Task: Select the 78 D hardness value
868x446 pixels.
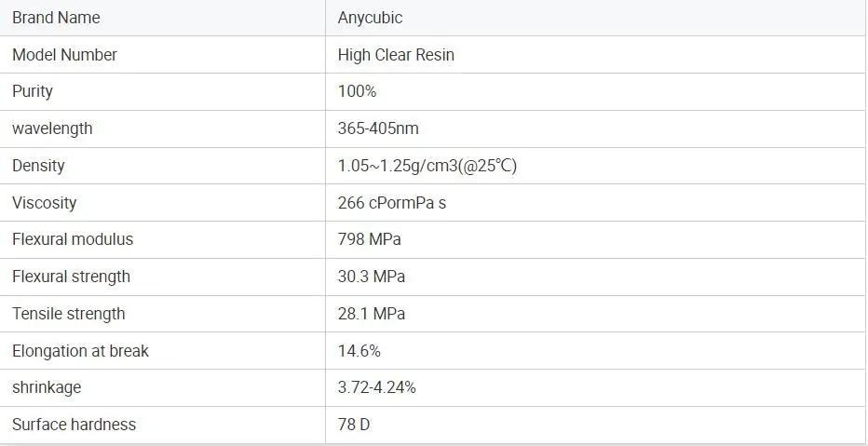Action: point(354,425)
